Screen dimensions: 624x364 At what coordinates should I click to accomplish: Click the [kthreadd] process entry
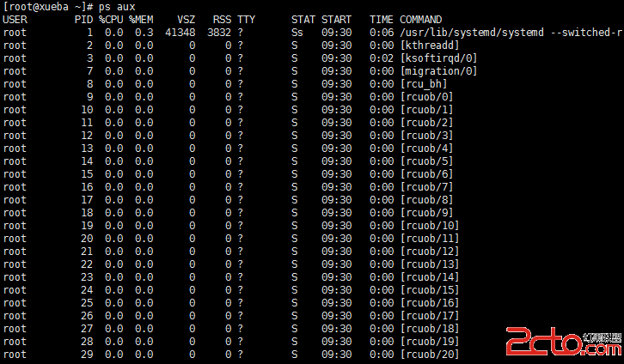point(430,45)
